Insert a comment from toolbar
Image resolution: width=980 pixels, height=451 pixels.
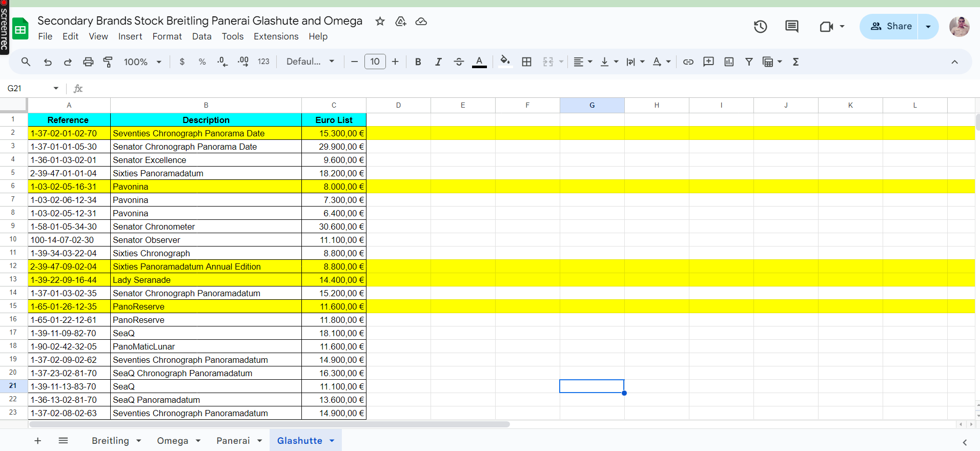tap(708, 61)
